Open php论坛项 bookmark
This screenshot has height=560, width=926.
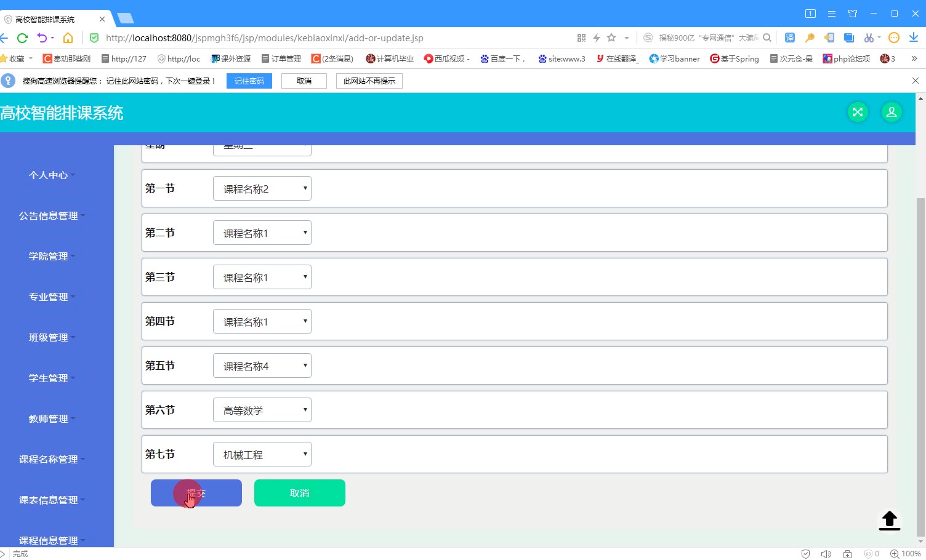tap(847, 58)
